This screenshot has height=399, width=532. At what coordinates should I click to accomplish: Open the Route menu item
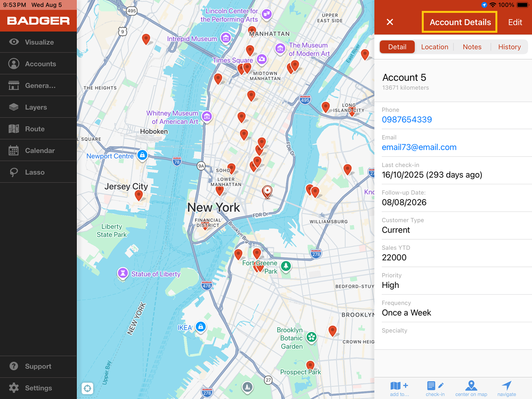coord(38,129)
